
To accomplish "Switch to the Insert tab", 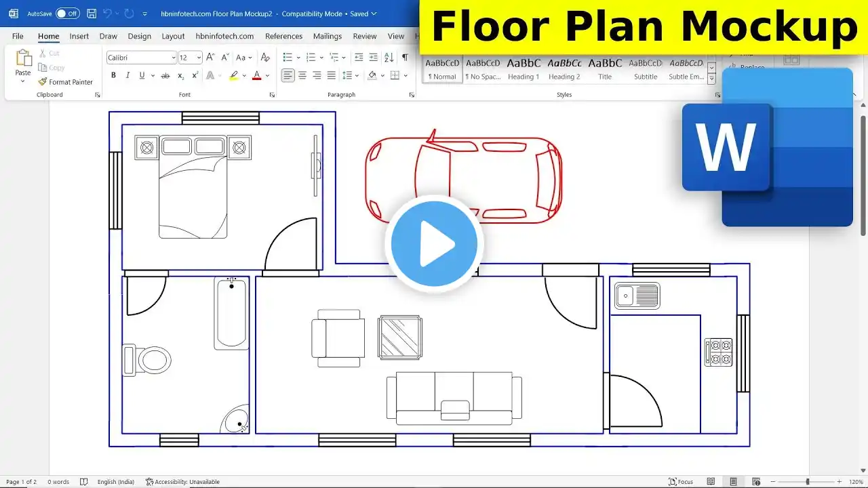I will coord(79,36).
